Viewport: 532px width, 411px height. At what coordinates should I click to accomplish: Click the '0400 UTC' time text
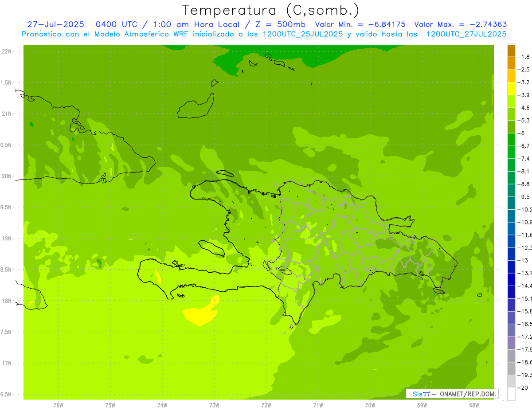[x=117, y=24]
